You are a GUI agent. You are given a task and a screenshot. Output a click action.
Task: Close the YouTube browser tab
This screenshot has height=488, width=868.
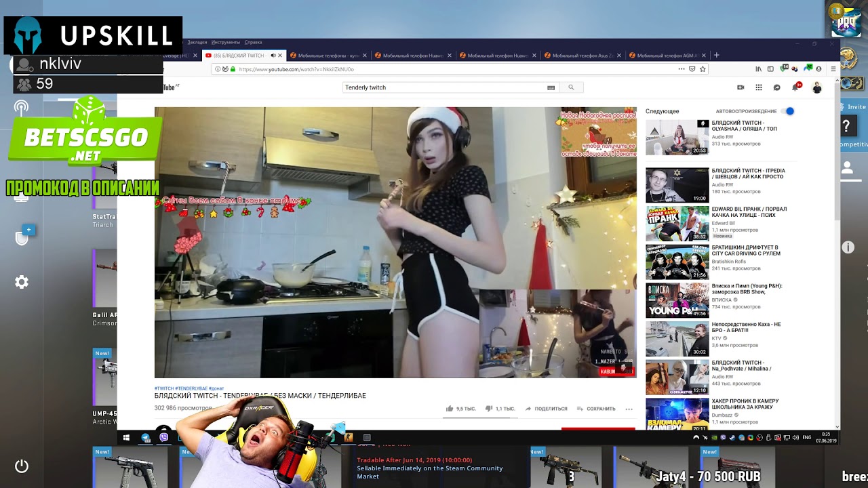pyautogui.click(x=280, y=56)
